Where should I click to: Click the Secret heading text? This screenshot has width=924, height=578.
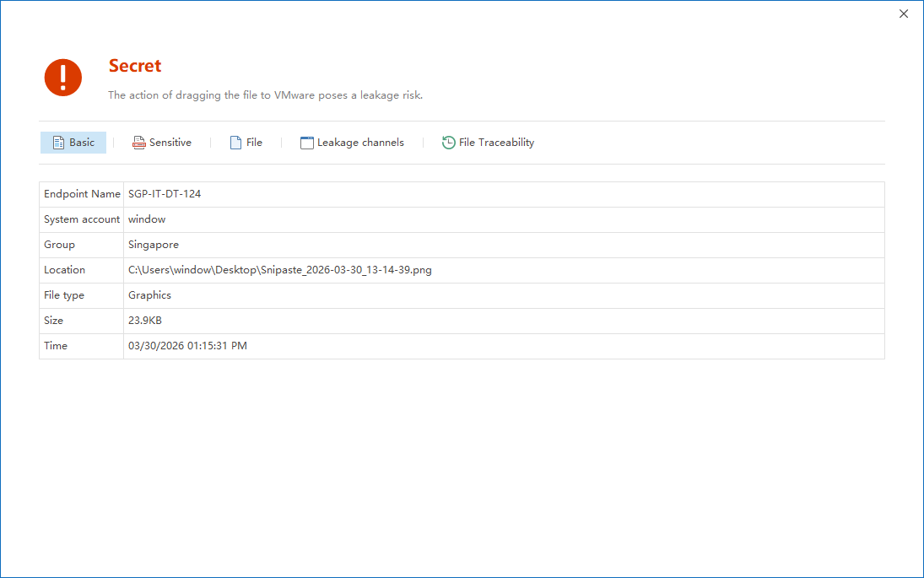tap(135, 66)
